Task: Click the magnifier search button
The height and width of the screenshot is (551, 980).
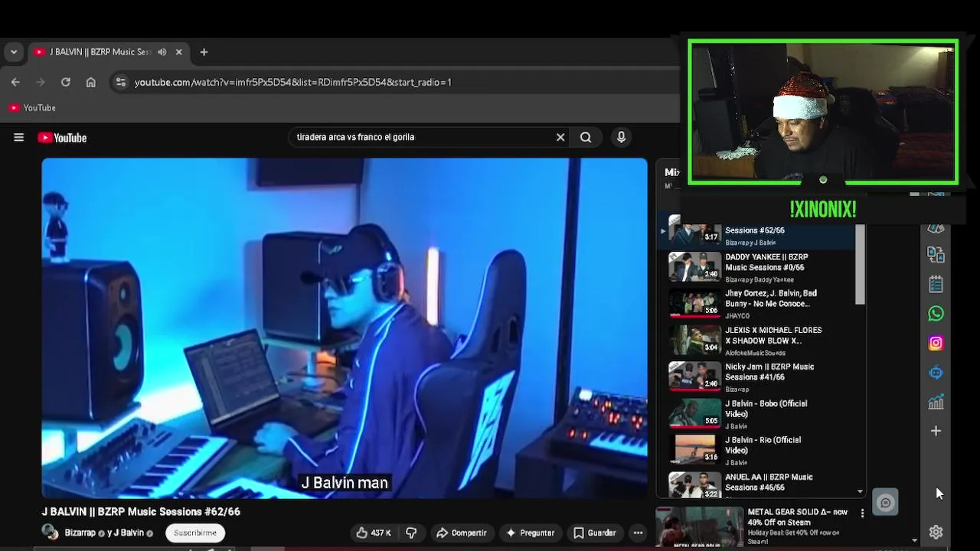Action: [586, 137]
